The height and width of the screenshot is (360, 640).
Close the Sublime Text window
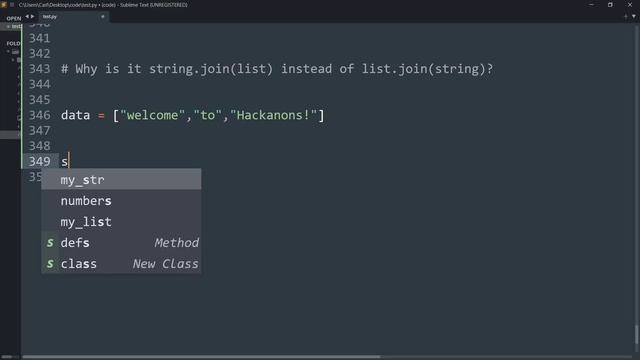pyautogui.click(x=629, y=5)
